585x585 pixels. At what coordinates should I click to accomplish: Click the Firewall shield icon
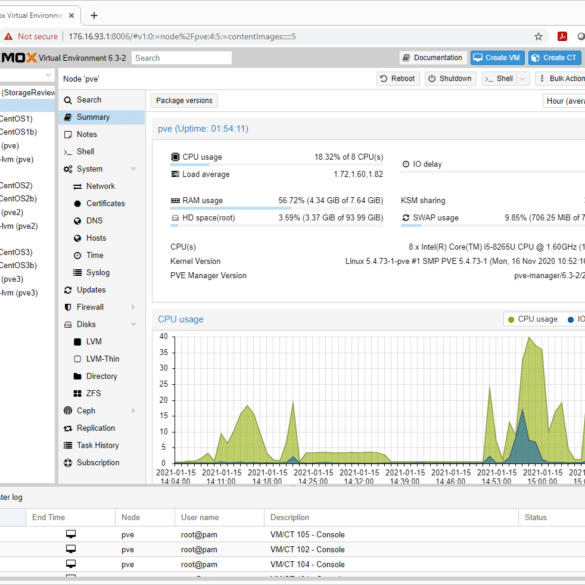pos(68,307)
